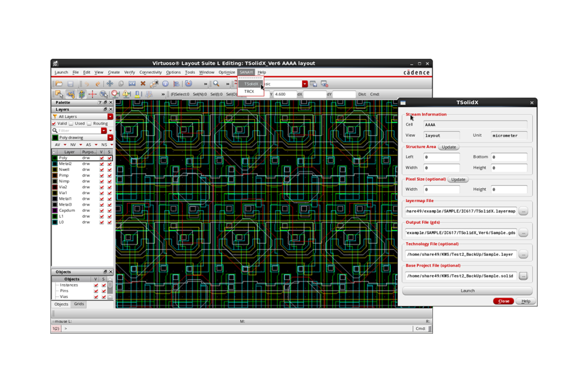
Task: Click the Capdum layer color swatch
Action: pyautogui.click(x=55, y=210)
